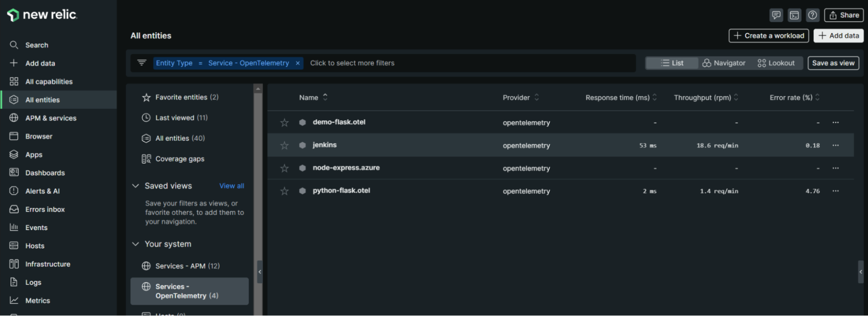Remove the Service - OpenTelemetry filter

click(297, 63)
